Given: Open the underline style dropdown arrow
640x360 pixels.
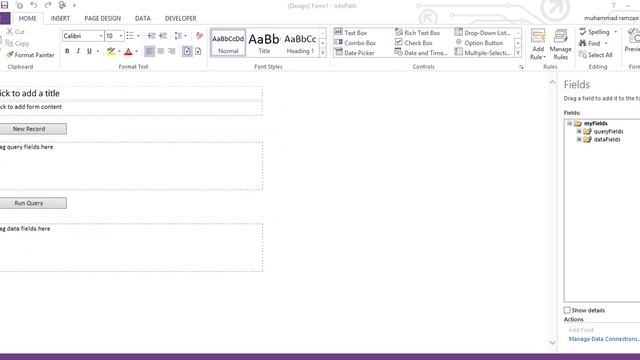Looking at the screenshot, I should [98, 51].
